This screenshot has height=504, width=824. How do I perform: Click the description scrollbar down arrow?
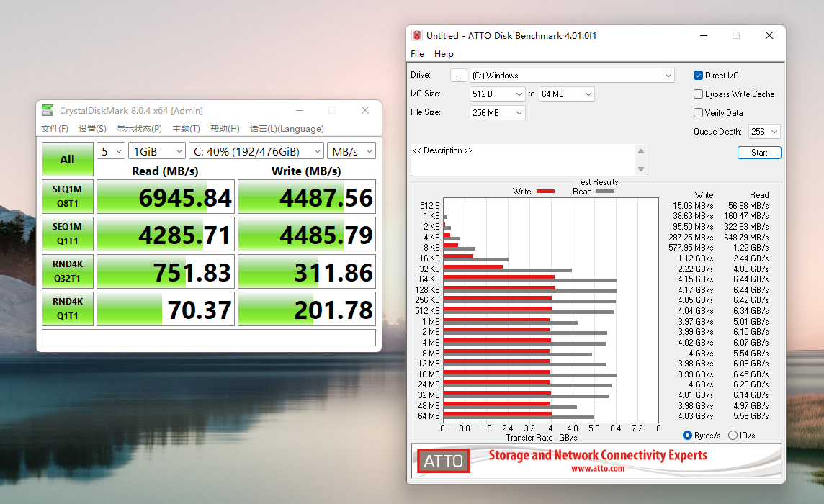tap(641, 169)
